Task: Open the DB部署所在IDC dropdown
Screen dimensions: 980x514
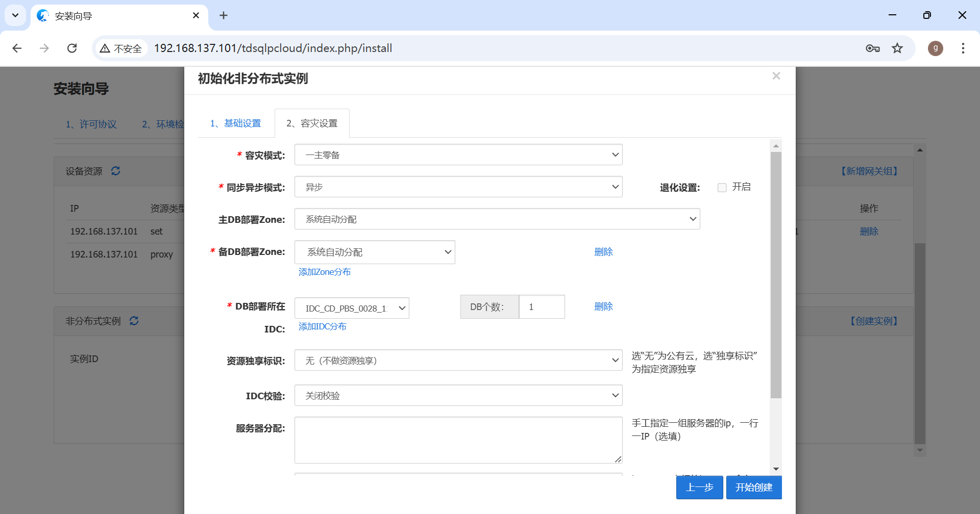Action: coord(352,308)
